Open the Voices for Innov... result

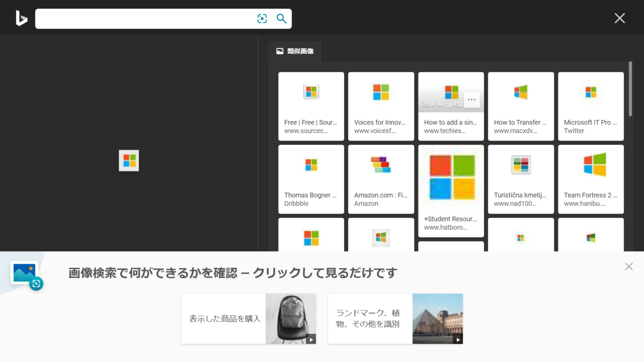[x=381, y=106]
